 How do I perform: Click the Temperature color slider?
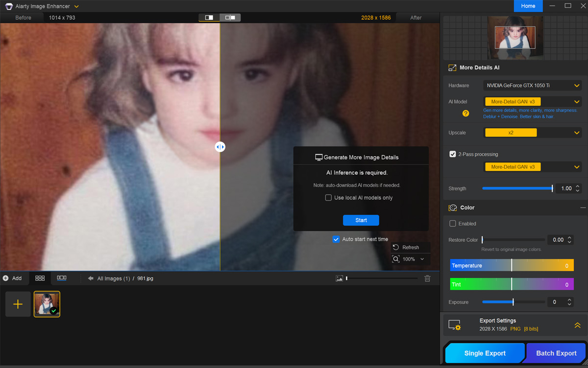tap(512, 266)
